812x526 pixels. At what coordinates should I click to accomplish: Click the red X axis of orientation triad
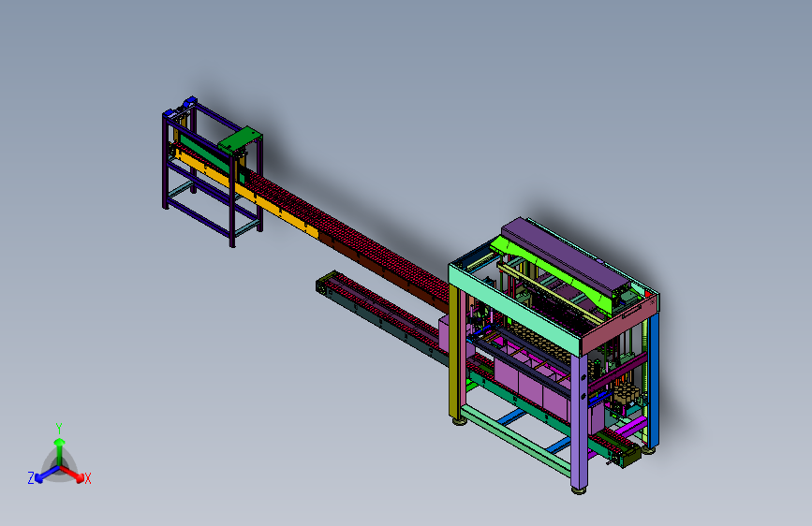point(72,474)
